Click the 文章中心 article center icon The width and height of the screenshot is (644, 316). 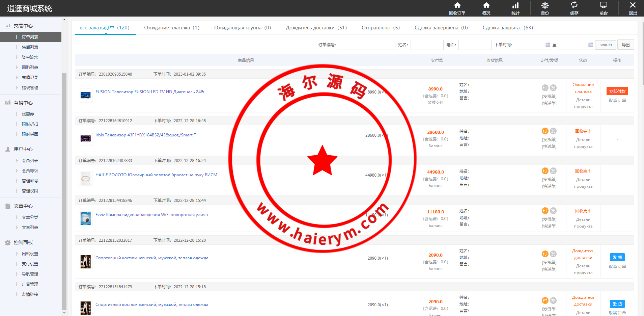pyautogui.click(x=8, y=206)
